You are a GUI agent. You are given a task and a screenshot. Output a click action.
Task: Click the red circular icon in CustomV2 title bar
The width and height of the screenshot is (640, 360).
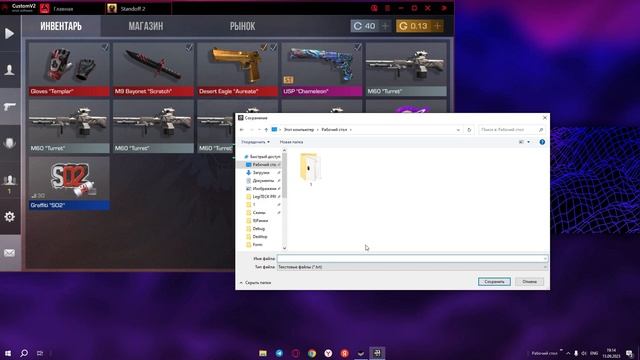point(374,8)
